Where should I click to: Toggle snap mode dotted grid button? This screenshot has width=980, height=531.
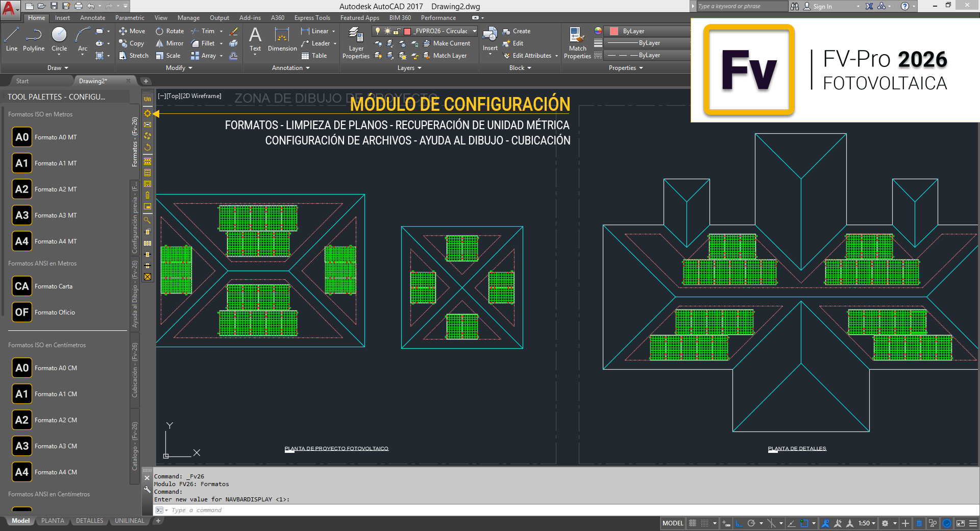click(x=704, y=523)
